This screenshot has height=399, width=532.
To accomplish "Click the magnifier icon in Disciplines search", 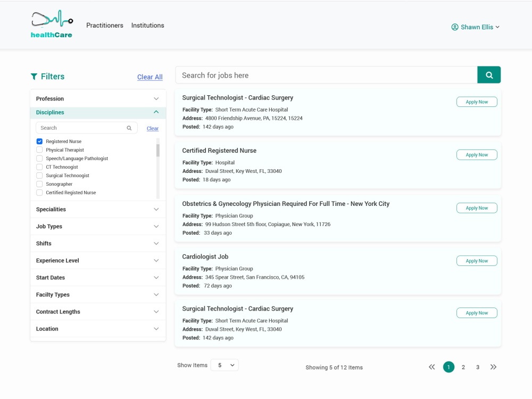I will pyautogui.click(x=129, y=128).
